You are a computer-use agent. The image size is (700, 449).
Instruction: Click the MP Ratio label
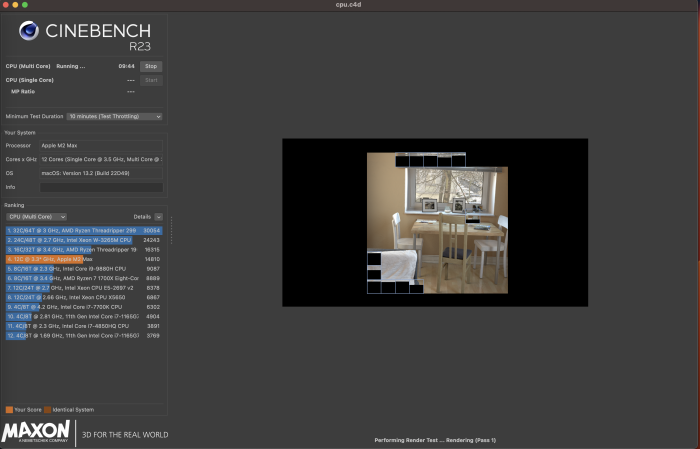(23, 91)
